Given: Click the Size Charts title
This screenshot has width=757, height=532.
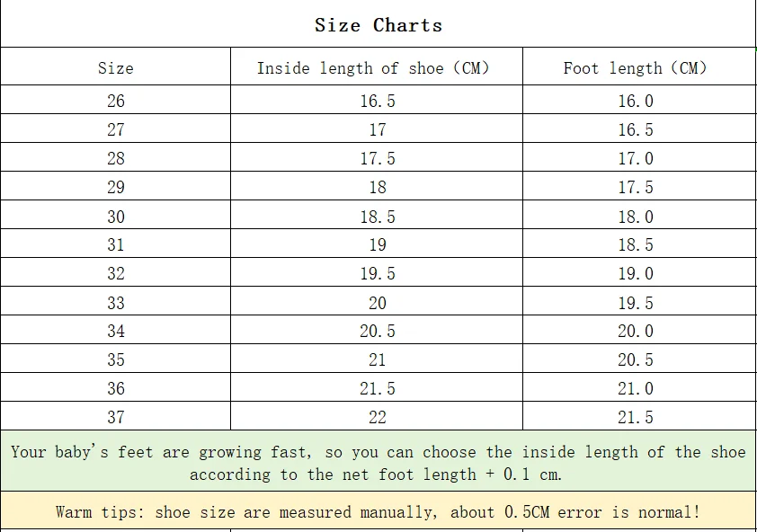Looking at the screenshot, I should coord(378,25).
